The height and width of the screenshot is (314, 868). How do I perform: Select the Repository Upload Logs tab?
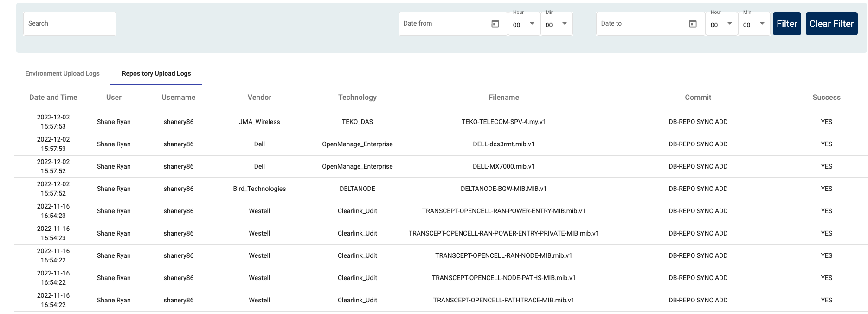[156, 73]
